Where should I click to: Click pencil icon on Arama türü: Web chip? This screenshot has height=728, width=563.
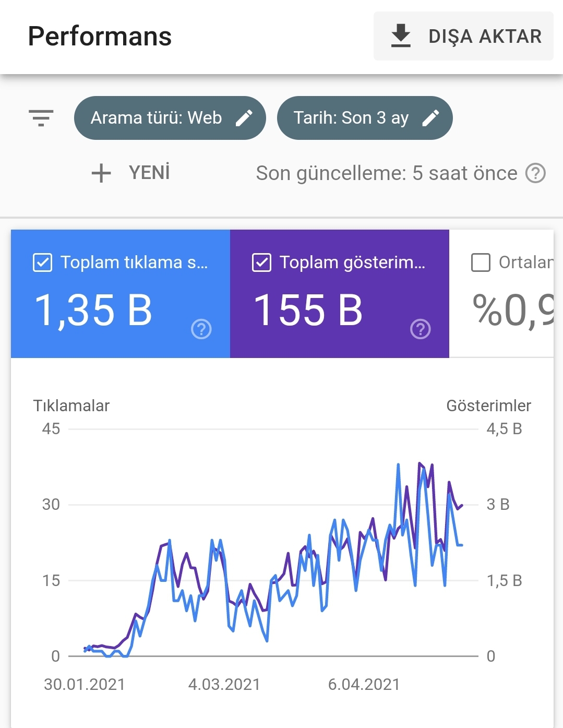[x=244, y=118]
